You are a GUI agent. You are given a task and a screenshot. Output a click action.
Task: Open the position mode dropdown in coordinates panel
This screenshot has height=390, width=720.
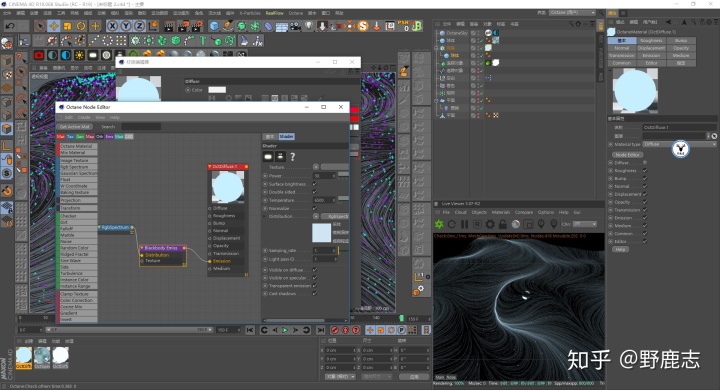click(340, 377)
